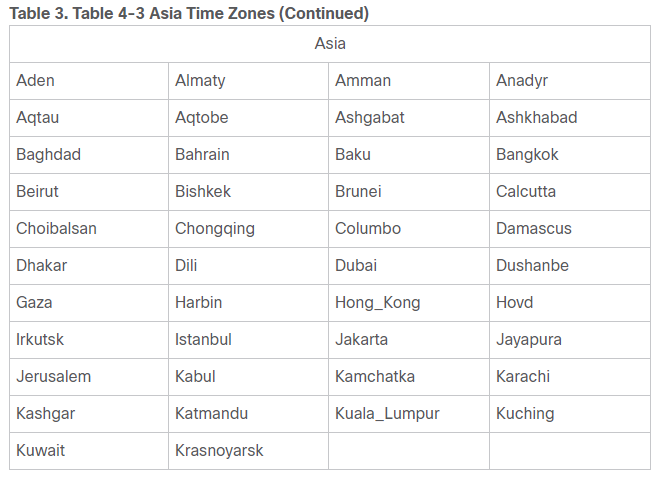Select the Istanbul table cell

click(x=203, y=340)
